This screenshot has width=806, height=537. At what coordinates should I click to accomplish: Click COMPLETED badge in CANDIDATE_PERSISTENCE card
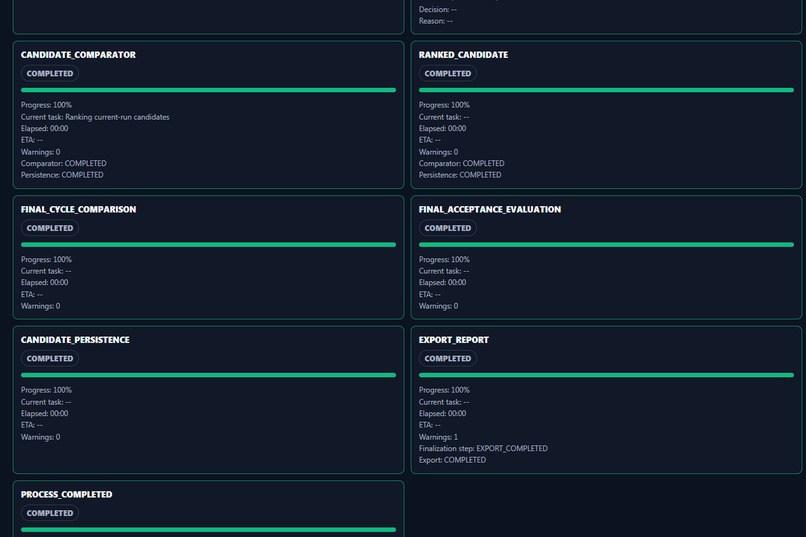50,359
